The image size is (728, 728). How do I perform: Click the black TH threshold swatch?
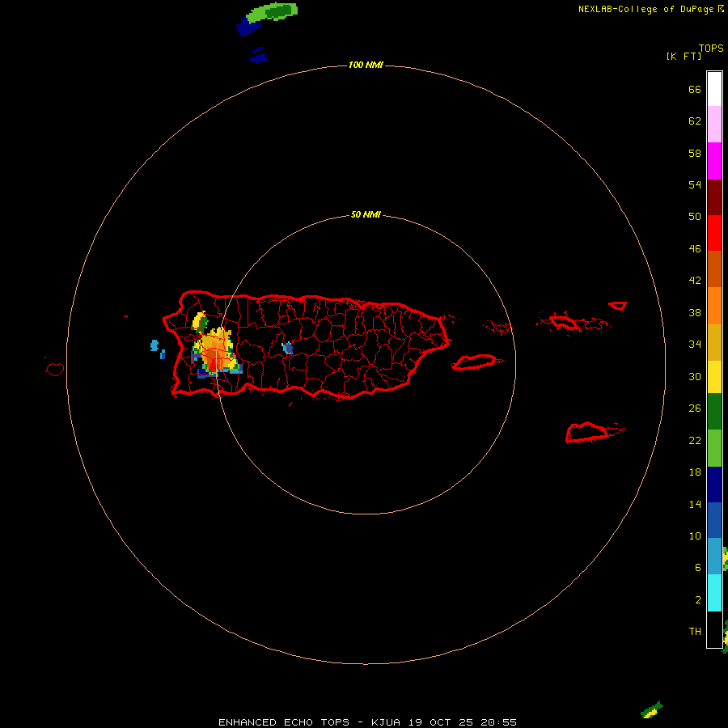click(x=714, y=629)
